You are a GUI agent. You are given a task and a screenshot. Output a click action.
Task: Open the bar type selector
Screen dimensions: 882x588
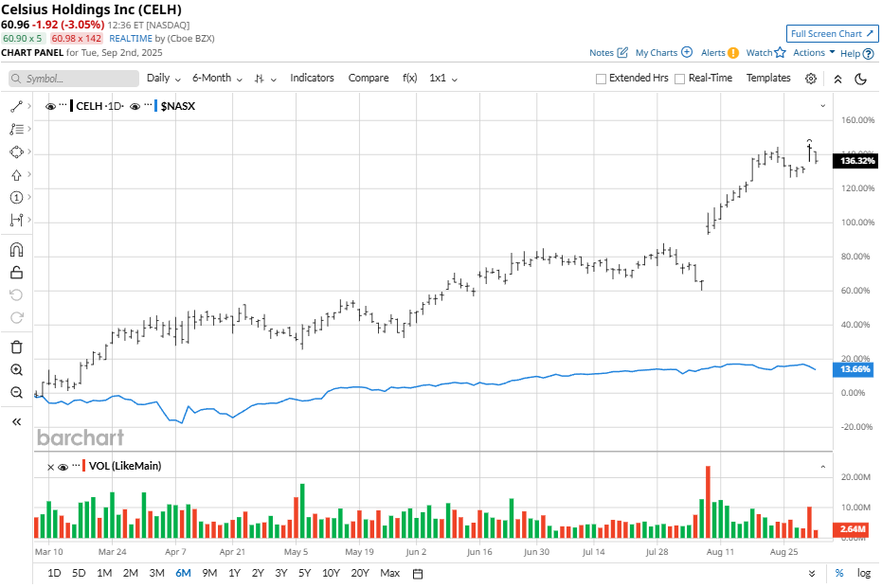click(x=265, y=79)
